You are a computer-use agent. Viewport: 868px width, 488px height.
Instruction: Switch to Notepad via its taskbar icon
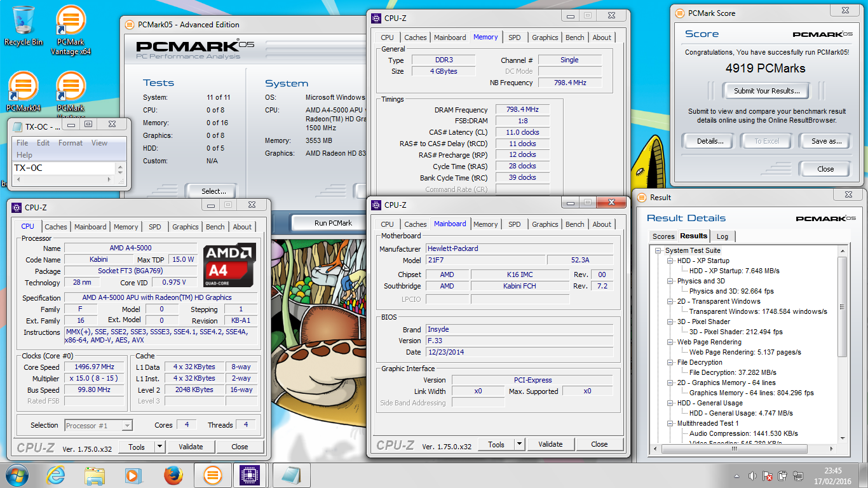coord(290,475)
